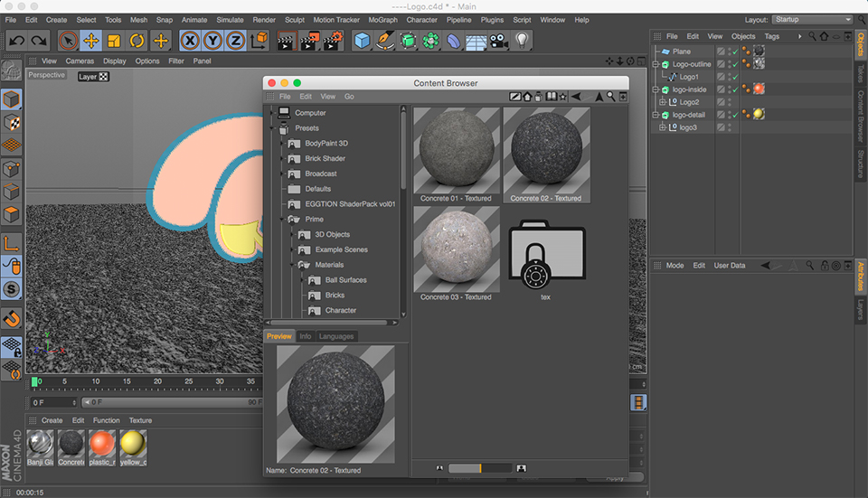Open Tags menu in Objects manager
This screenshot has height=498, width=868.
[x=771, y=36]
